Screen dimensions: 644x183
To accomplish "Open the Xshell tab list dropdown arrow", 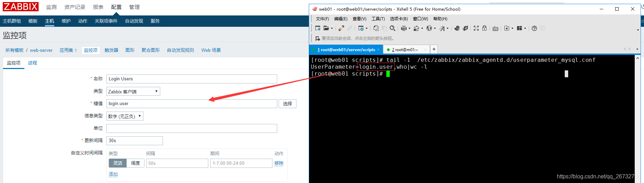I will click(637, 49).
